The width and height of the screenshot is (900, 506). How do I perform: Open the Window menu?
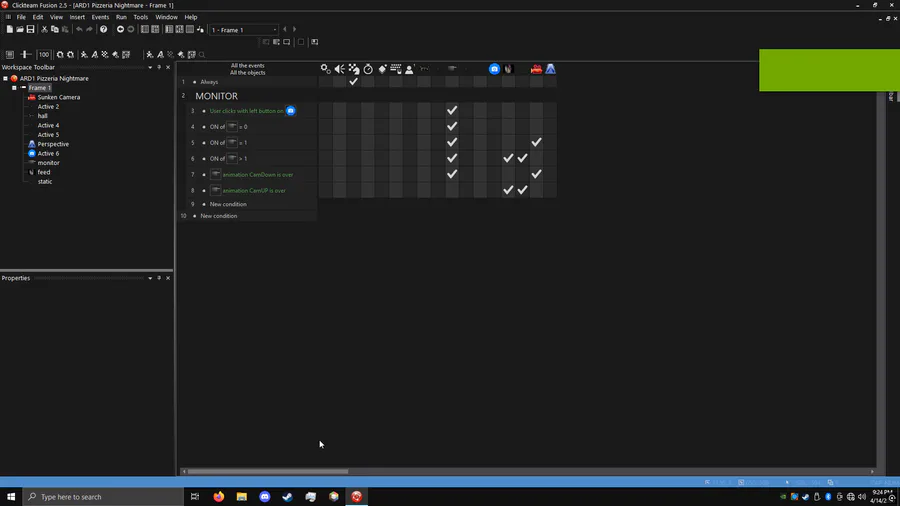[x=166, y=17]
